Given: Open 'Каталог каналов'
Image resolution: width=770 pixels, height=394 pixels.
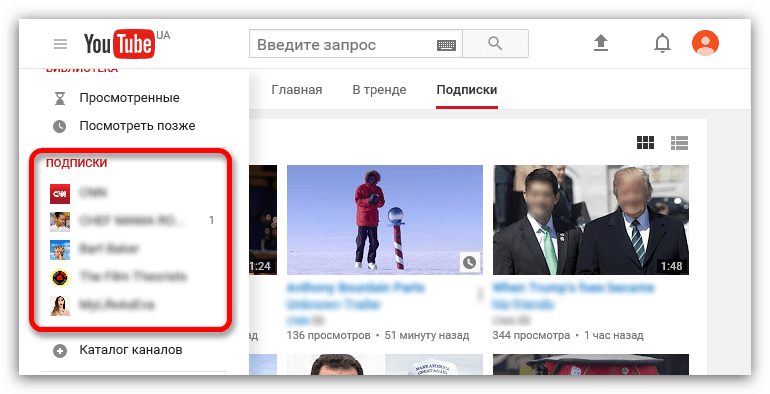Looking at the screenshot, I should click(131, 350).
